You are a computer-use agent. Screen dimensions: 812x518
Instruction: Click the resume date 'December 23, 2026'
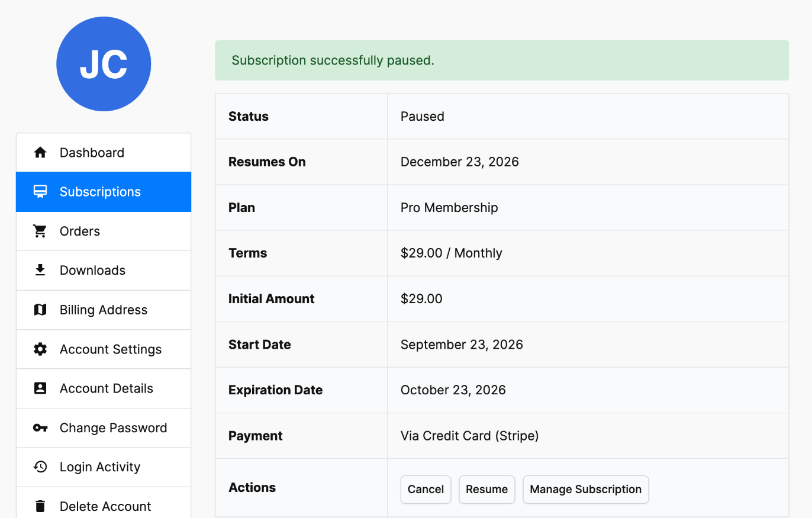click(460, 162)
